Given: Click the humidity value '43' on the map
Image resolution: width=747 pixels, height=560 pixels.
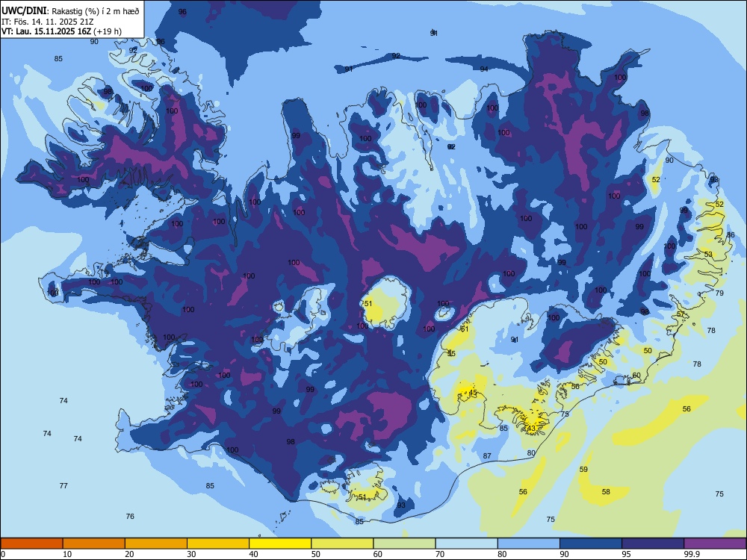Looking at the screenshot, I should [x=531, y=428].
